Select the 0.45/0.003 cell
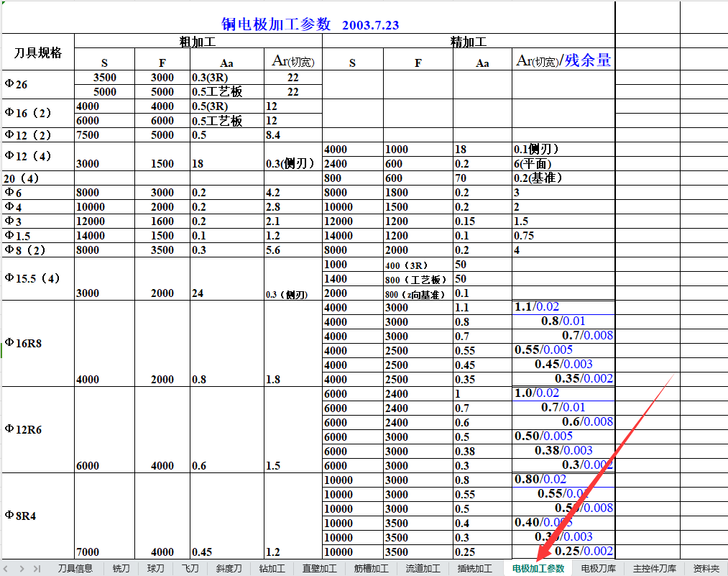728x576 pixels. (x=563, y=365)
